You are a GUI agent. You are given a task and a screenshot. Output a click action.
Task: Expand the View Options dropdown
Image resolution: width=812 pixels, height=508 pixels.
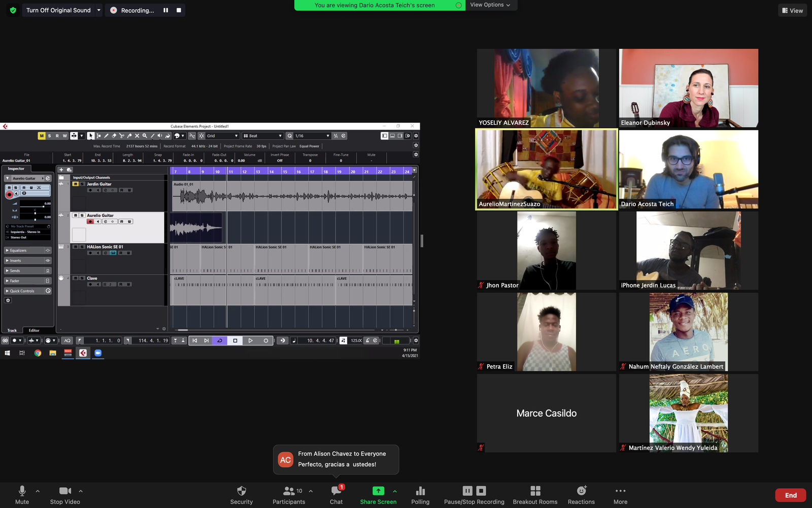[490, 5]
